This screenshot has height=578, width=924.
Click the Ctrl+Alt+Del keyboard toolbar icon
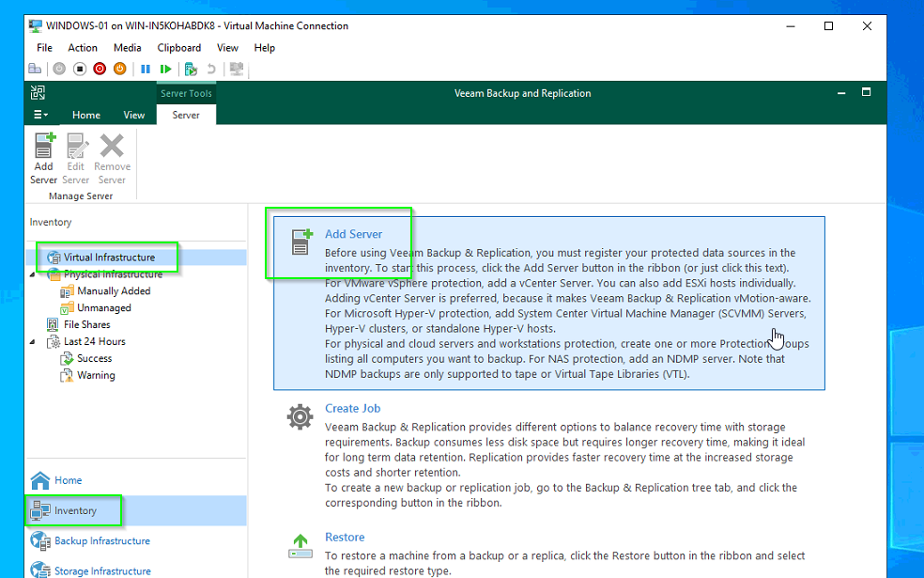pyautogui.click(x=35, y=69)
